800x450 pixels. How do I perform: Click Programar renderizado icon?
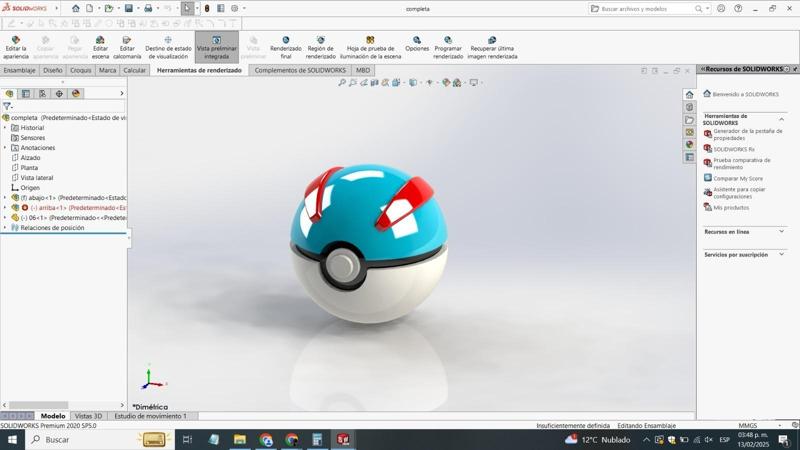pos(448,47)
